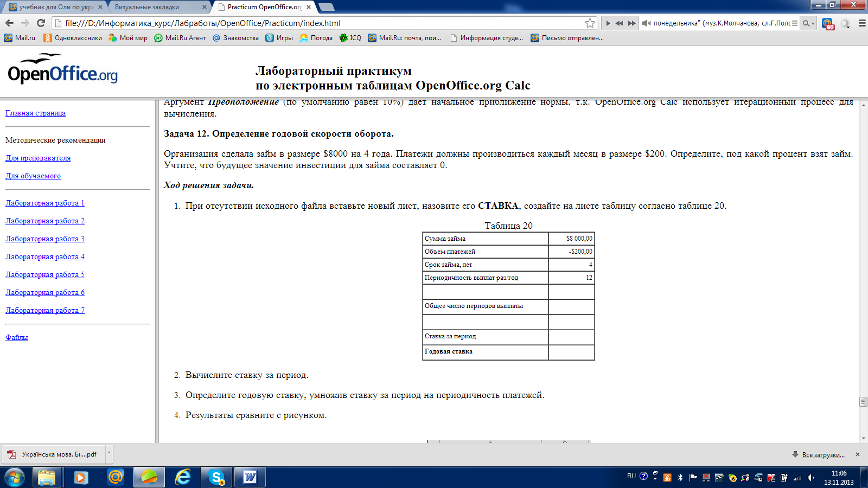Viewport: 868px width, 488px height.
Task: Open Лабораторная работа 3
Action: 45,239
